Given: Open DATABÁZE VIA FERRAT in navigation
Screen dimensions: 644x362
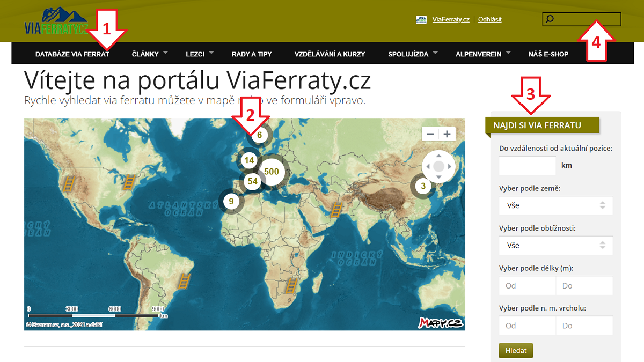Looking at the screenshot, I should click(72, 54).
